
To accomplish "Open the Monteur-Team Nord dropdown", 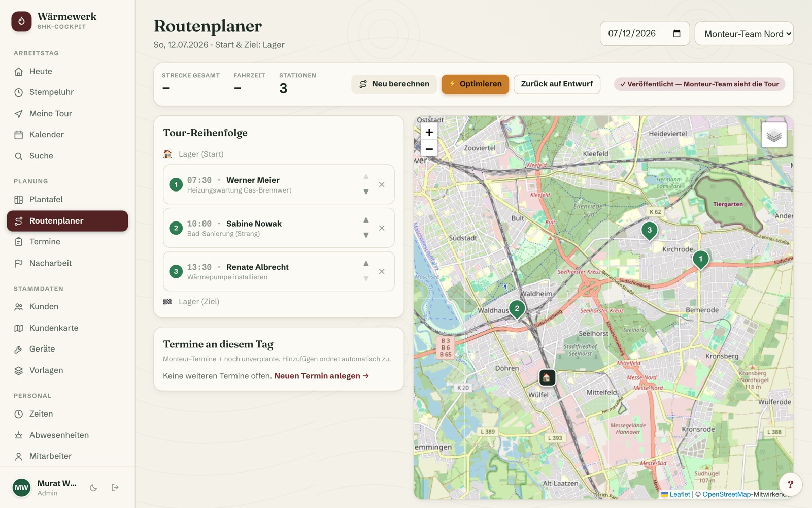I will pos(744,34).
